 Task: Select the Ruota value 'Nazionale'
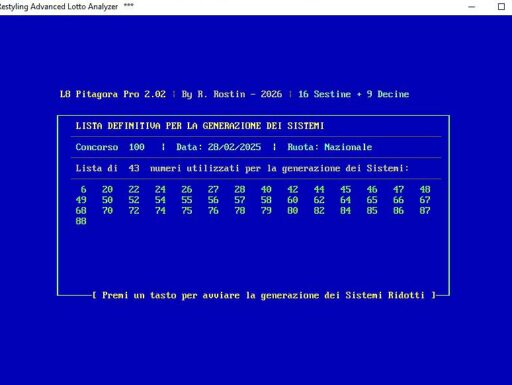[x=348, y=147]
